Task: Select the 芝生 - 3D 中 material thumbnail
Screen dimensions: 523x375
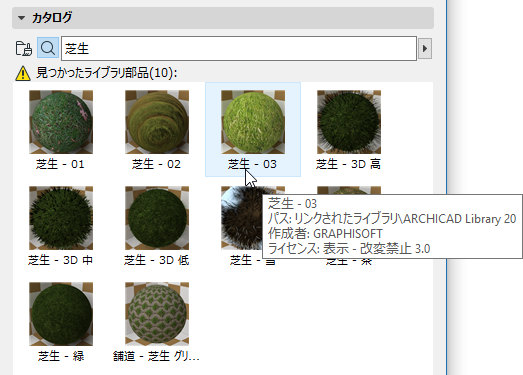Action: point(61,218)
